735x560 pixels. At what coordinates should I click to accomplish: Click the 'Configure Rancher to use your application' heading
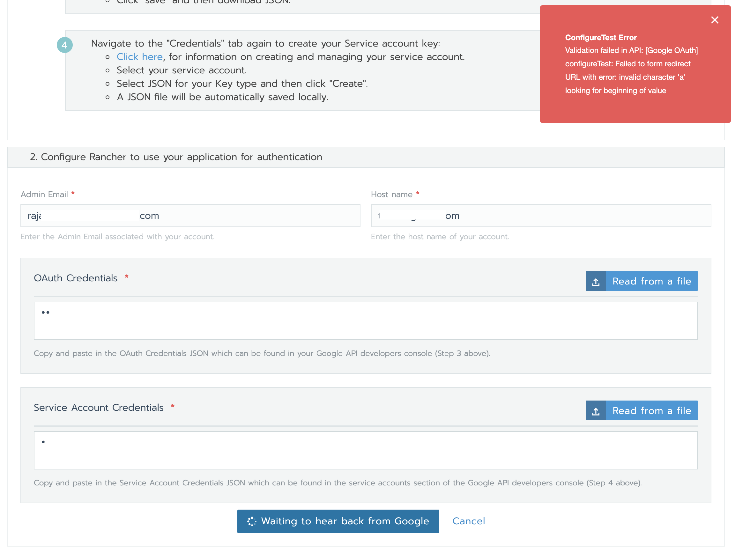[x=176, y=157]
